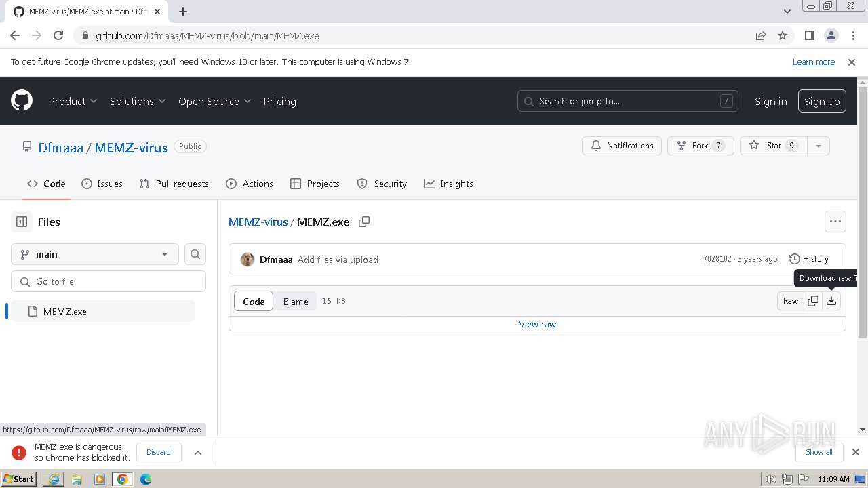The image size is (868, 488).
Task: Open Chrome three-dot menu
Action: coord(852,35)
